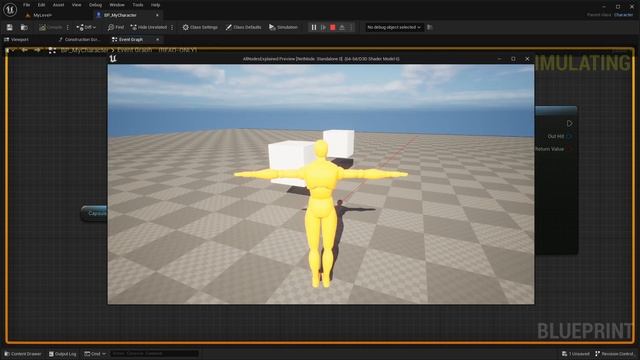Toggle Hide Unrelated nodes
Image resolution: width=640 pixels, height=360 pixels.
click(x=149, y=27)
